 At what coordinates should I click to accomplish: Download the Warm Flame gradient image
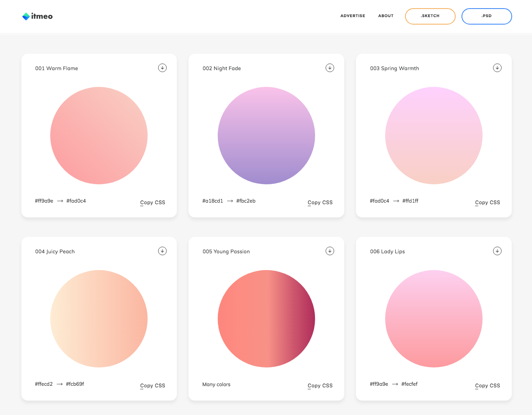pos(162,68)
